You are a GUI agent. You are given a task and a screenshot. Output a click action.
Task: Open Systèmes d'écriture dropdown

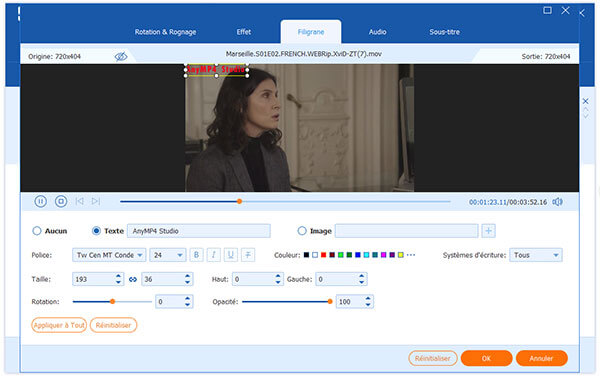pos(536,255)
